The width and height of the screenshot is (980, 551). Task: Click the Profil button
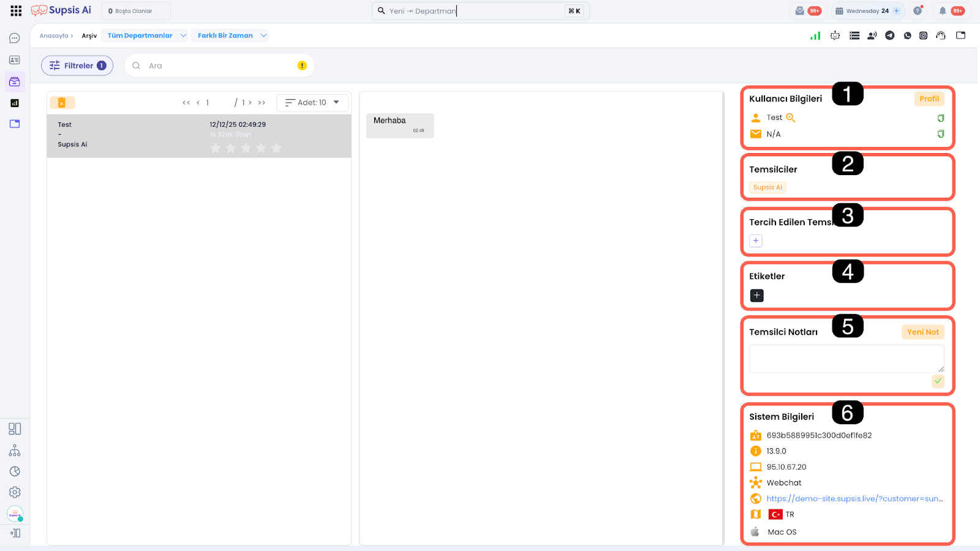[x=929, y=99]
